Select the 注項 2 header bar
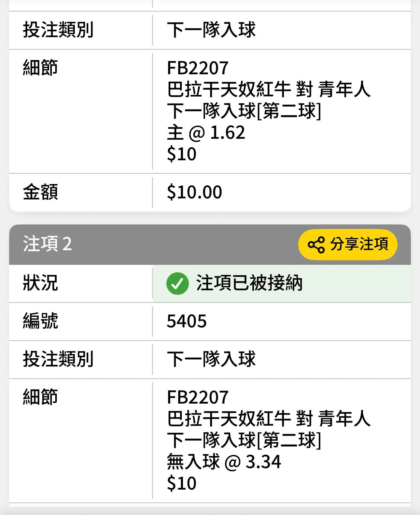 click(x=210, y=244)
